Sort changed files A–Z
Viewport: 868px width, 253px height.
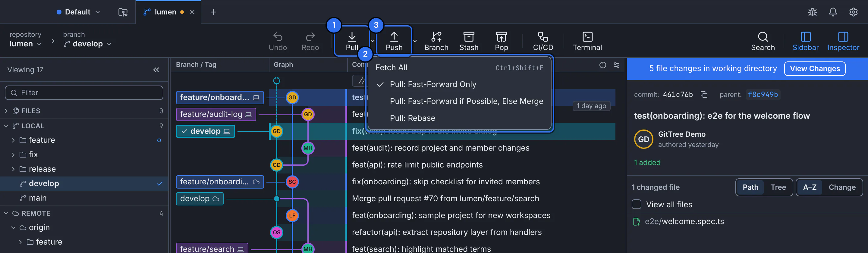(x=809, y=187)
